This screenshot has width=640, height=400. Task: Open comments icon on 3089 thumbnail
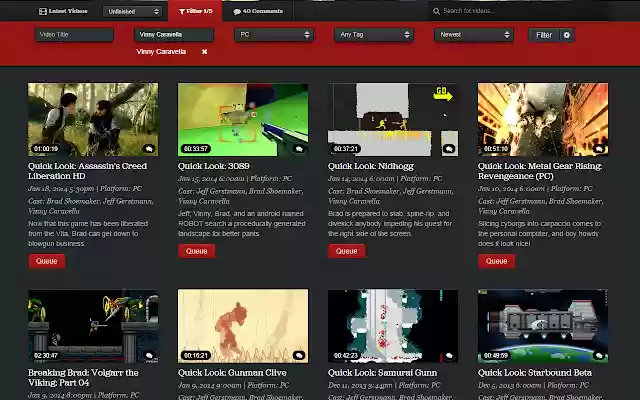click(x=299, y=149)
